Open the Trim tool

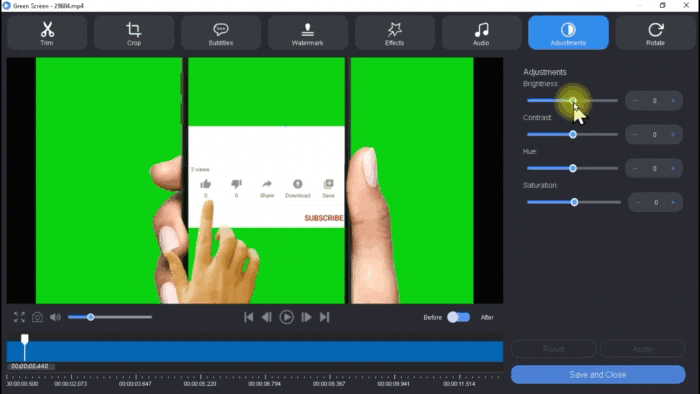47,33
